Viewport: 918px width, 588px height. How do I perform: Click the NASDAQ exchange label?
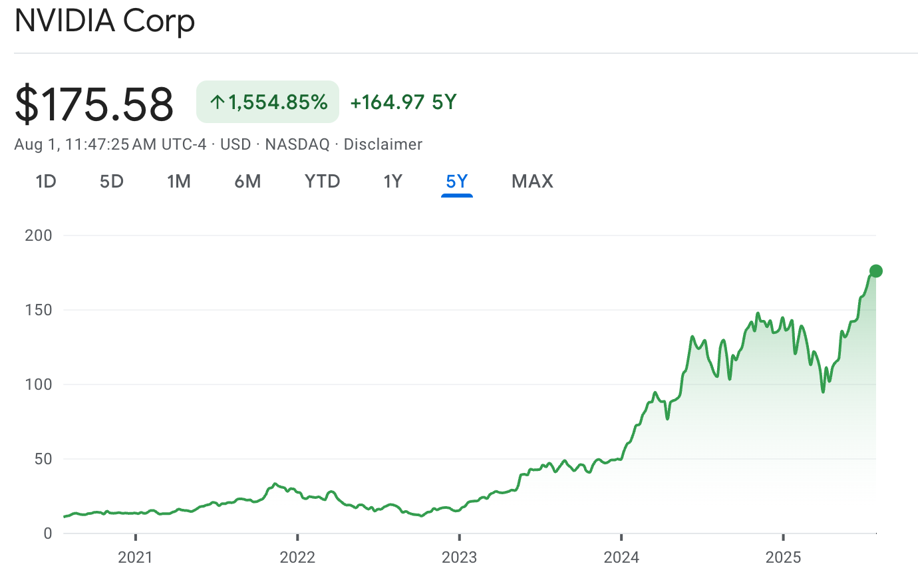(x=297, y=144)
